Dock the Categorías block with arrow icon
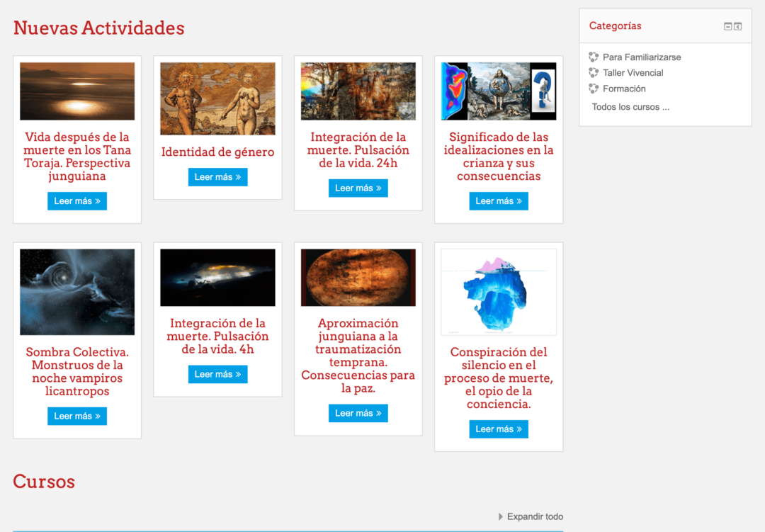The width and height of the screenshot is (765, 532). click(x=737, y=26)
